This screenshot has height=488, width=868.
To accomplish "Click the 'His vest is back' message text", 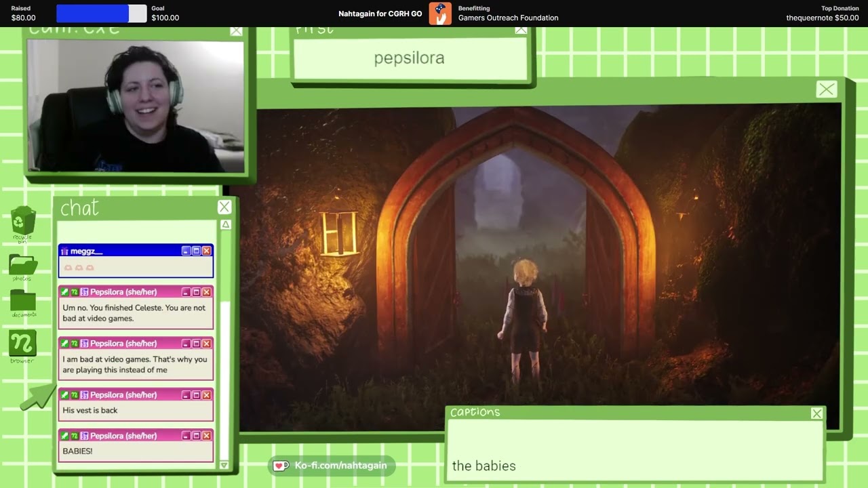I will pyautogui.click(x=90, y=410).
